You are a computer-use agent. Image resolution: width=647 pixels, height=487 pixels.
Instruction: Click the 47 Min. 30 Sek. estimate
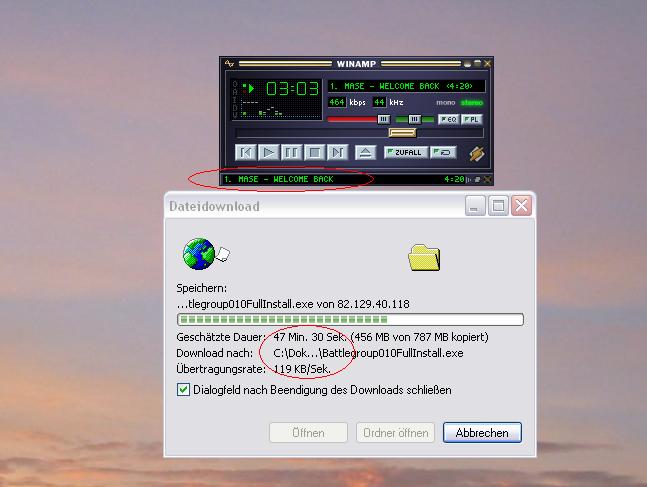[x=310, y=337]
